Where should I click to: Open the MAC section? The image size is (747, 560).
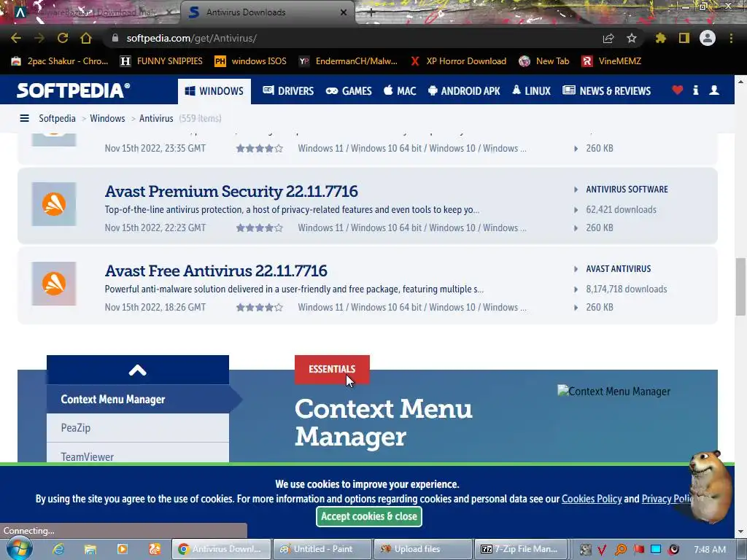tap(400, 91)
